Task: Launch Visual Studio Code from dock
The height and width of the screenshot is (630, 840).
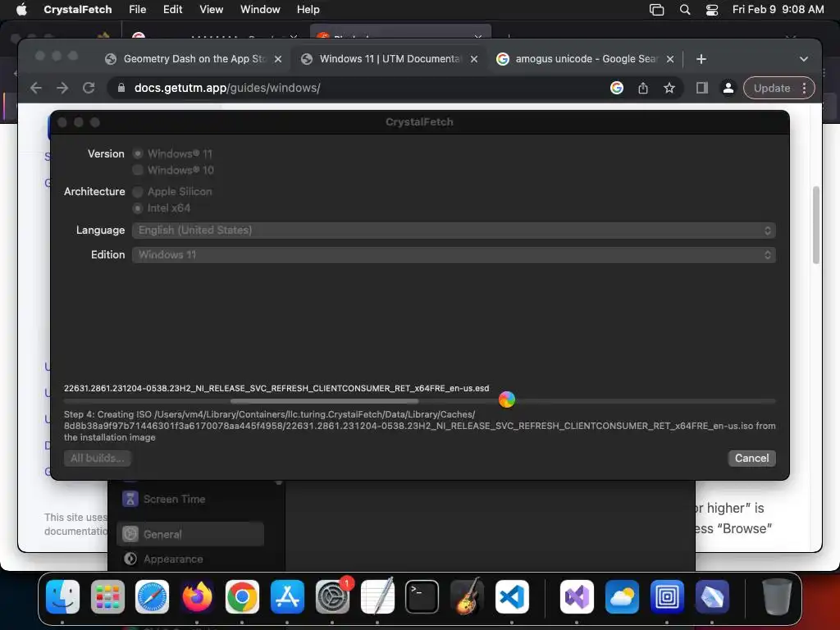Action: [512, 597]
